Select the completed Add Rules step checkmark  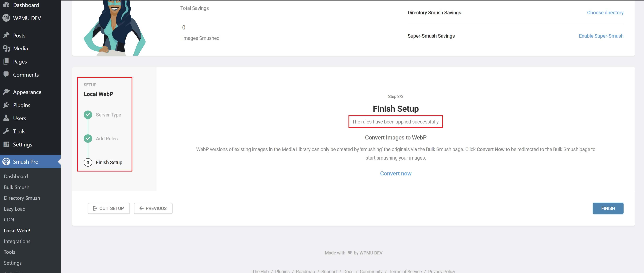88,138
